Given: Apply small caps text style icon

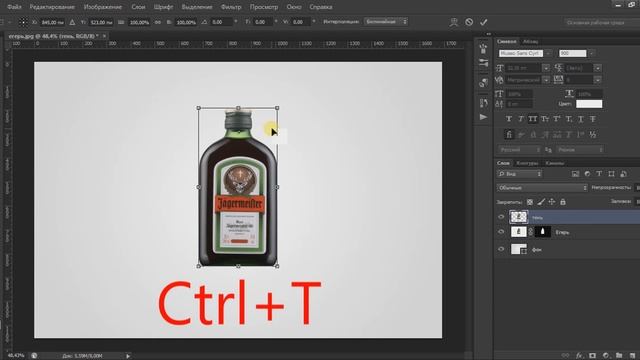Looking at the screenshot, I should [x=544, y=119].
